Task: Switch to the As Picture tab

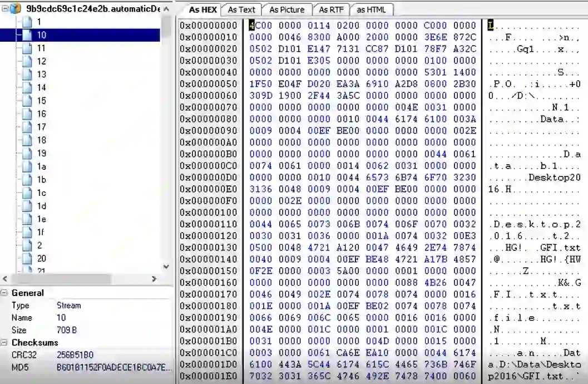Action: (x=286, y=9)
